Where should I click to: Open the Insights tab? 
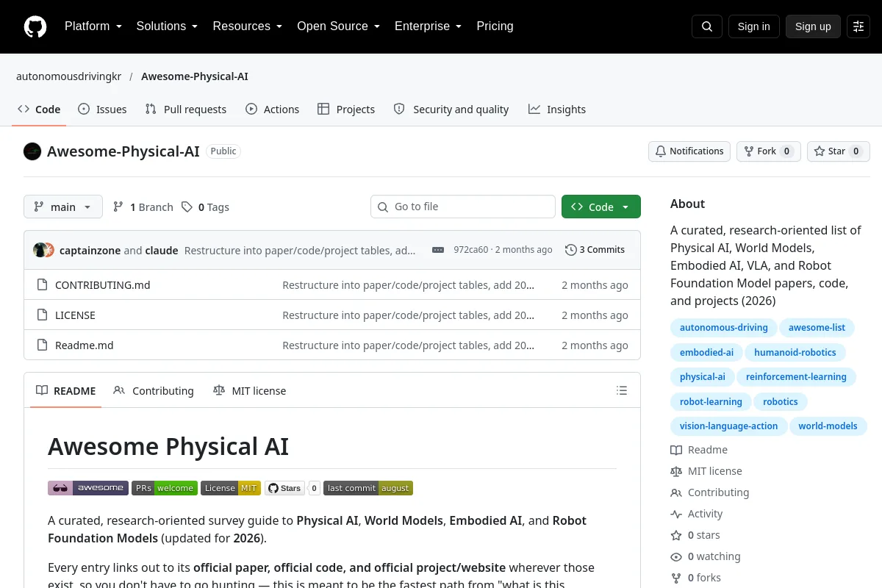pyautogui.click(x=557, y=110)
